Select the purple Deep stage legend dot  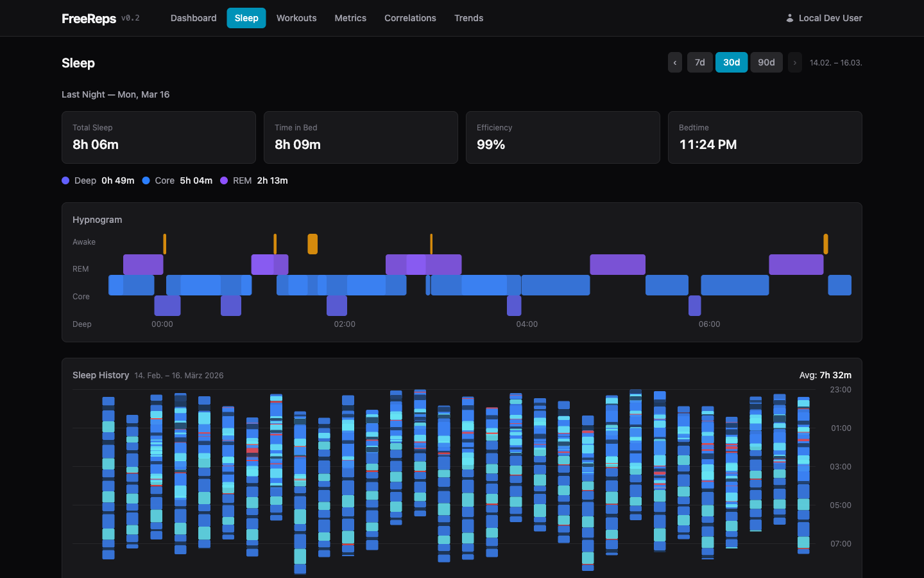click(65, 180)
